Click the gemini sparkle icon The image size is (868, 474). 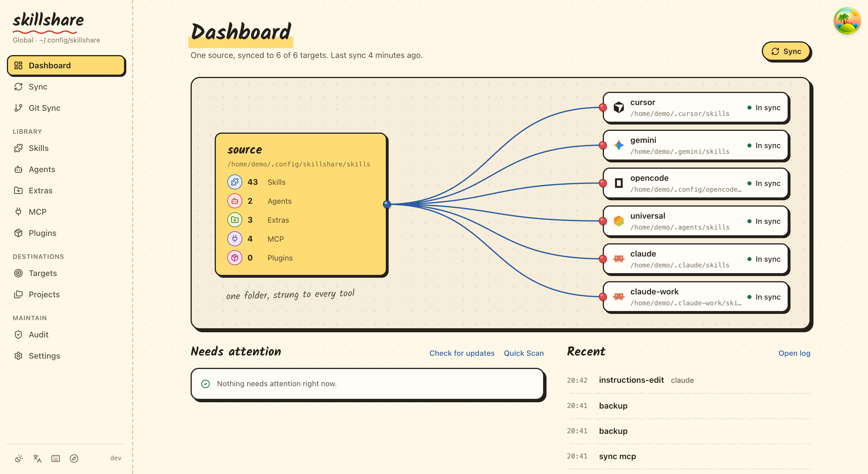pos(619,145)
